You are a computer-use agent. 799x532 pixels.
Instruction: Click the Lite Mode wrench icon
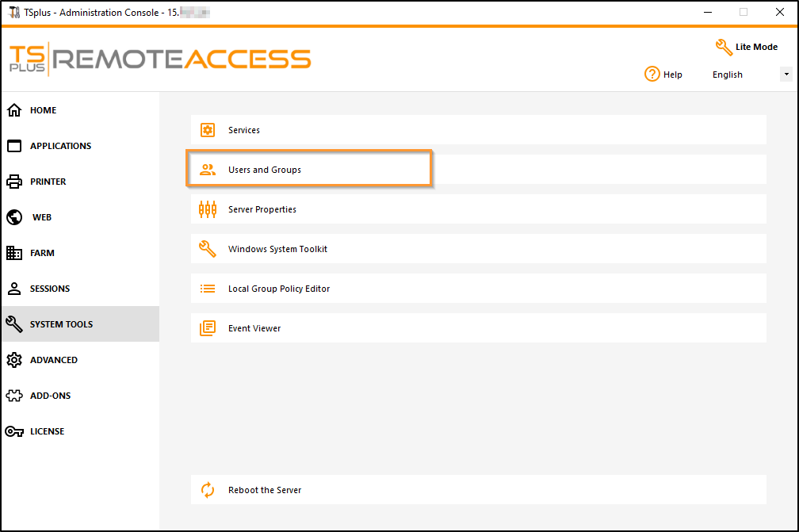[x=723, y=47]
